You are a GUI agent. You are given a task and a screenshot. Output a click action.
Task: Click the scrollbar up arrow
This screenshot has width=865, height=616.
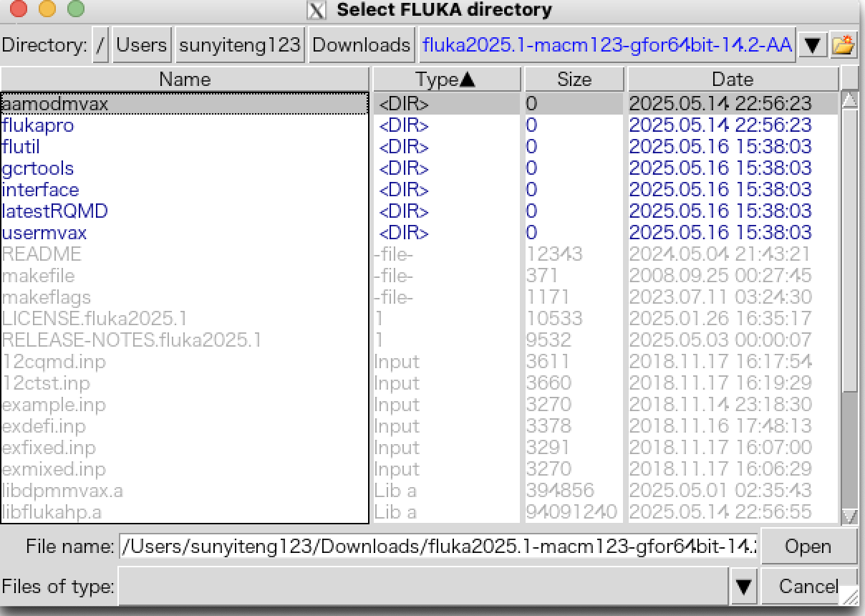tap(849, 100)
